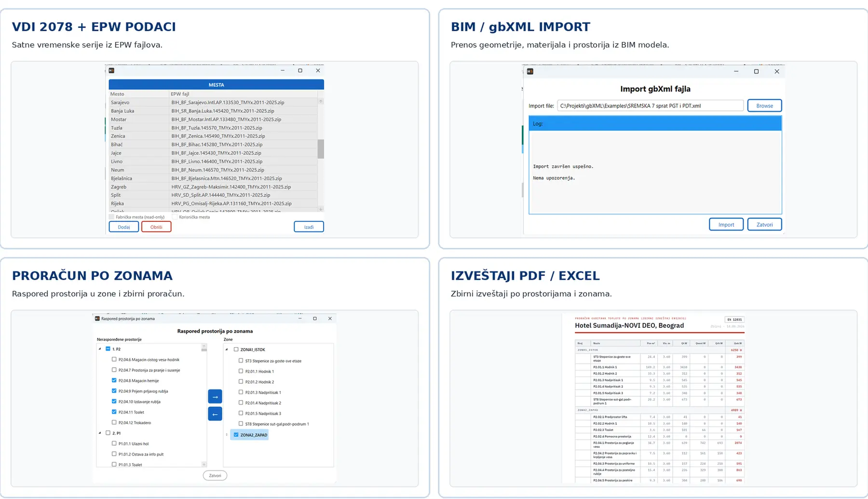Click the red Obriši button
Viewport: 868px width, 499px height.
coord(156,227)
